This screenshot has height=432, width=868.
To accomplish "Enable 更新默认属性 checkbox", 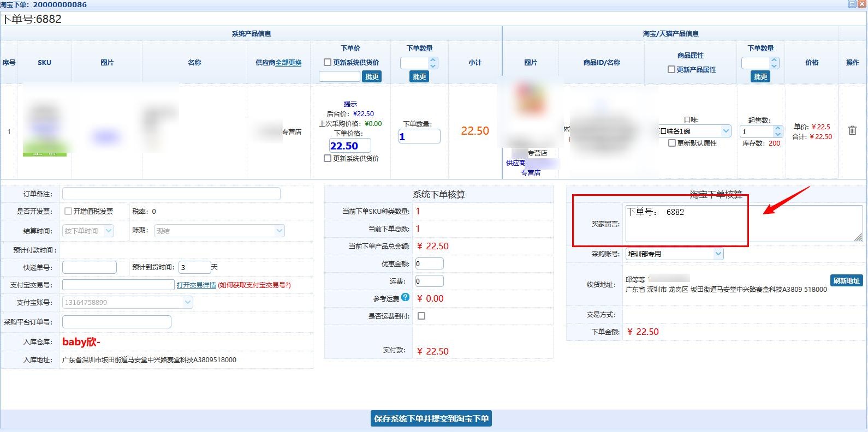I will tap(672, 143).
